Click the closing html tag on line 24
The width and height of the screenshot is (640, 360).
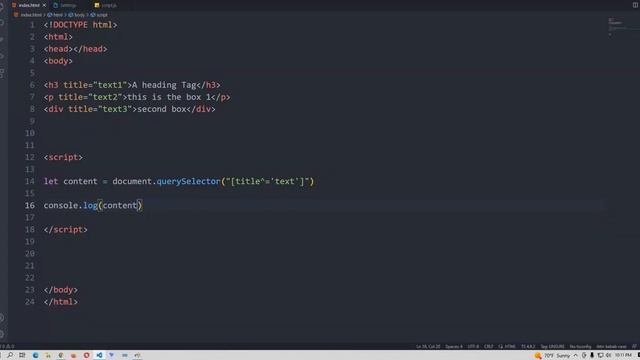pyautogui.click(x=61, y=302)
